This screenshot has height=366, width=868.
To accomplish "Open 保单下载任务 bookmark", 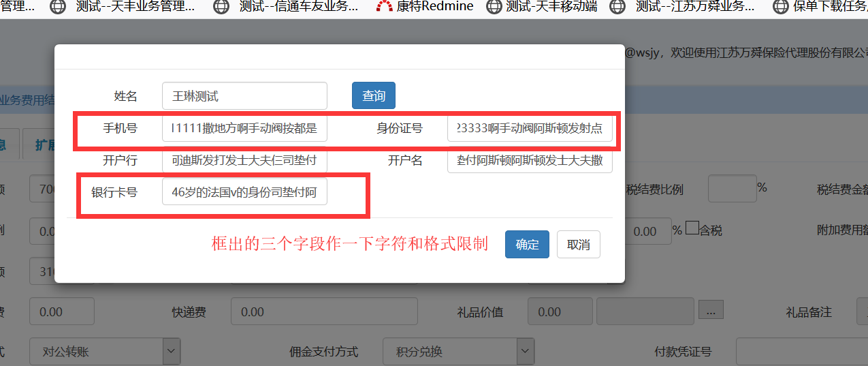I will coord(820,7).
